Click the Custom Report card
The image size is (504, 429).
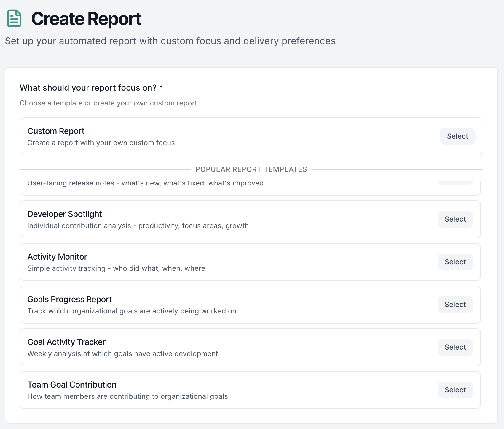(208, 136)
